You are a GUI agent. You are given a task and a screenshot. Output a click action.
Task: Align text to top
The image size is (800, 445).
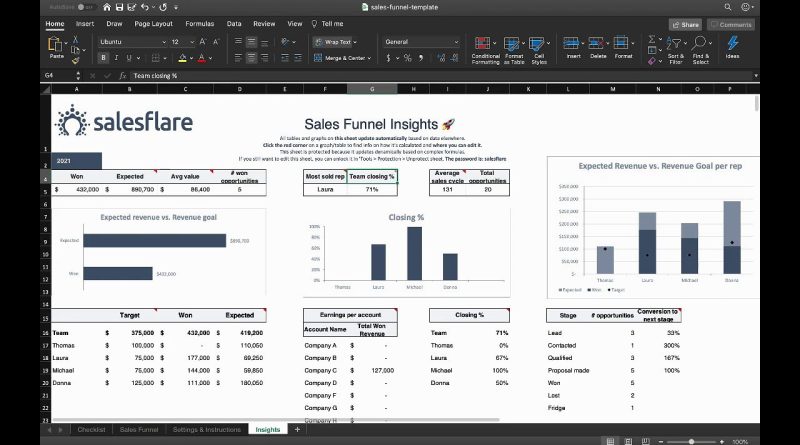point(238,42)
